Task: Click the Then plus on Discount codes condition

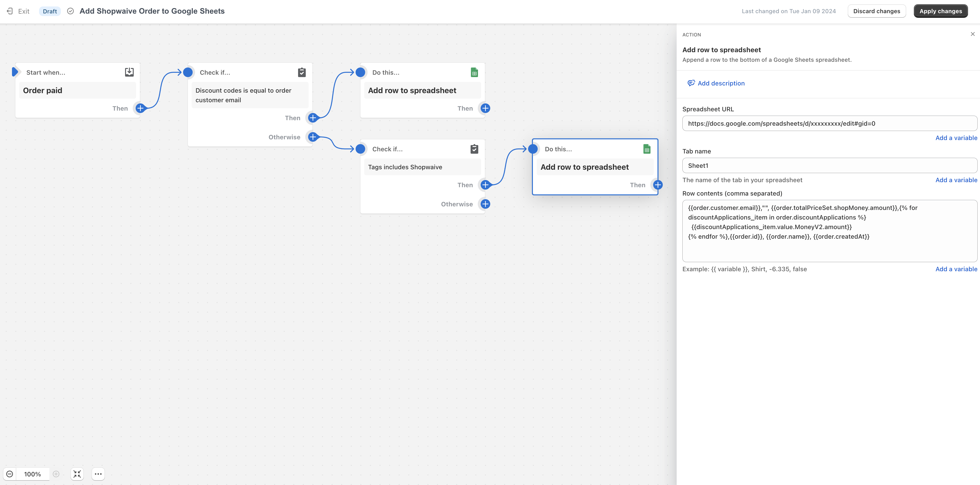Action: point(313,118)
